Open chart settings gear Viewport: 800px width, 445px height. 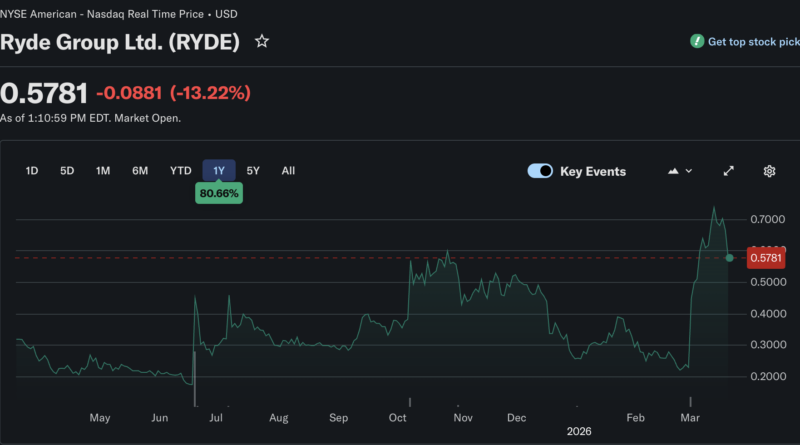pos(769,171)
